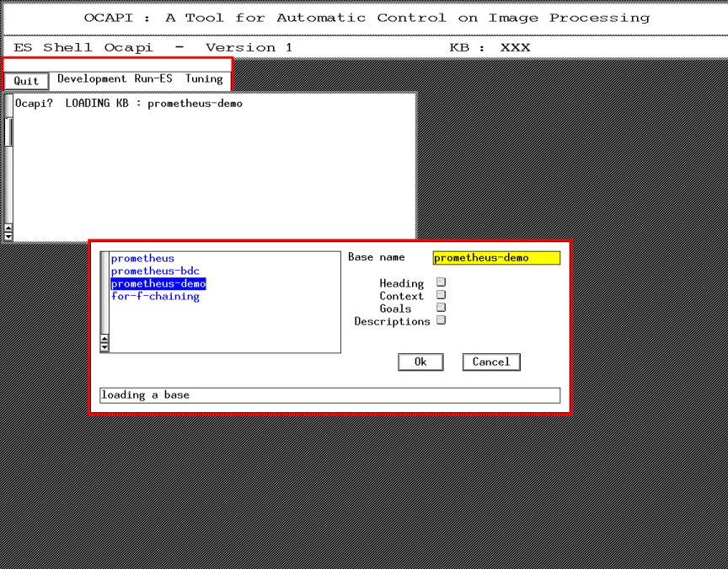Select for-f-chaining in the base list
This screenshot has height=569, width=728.
point(155,297)
